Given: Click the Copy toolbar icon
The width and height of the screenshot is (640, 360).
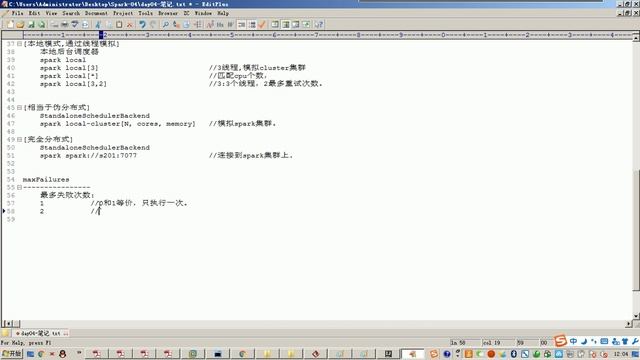Looking at the screenshot, I should tap(109, 24).
